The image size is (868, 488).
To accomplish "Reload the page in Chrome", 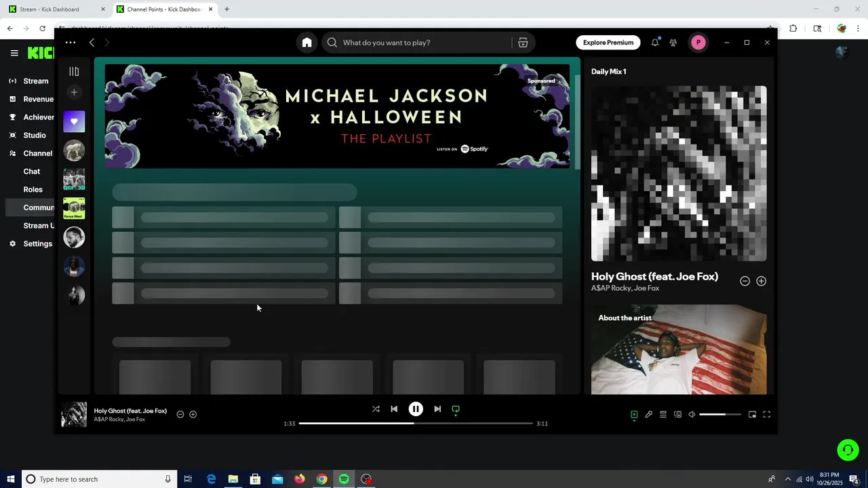I will pyautogui.click(x=42, y=28).
